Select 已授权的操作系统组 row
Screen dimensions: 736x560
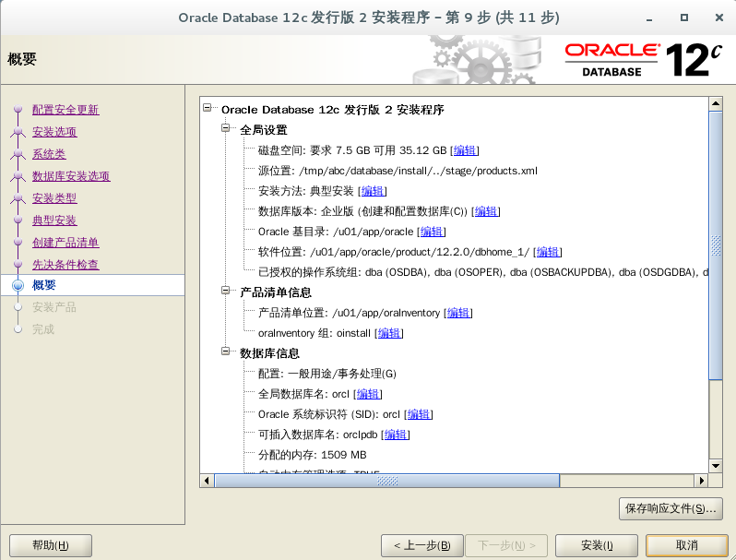[483, 272]
